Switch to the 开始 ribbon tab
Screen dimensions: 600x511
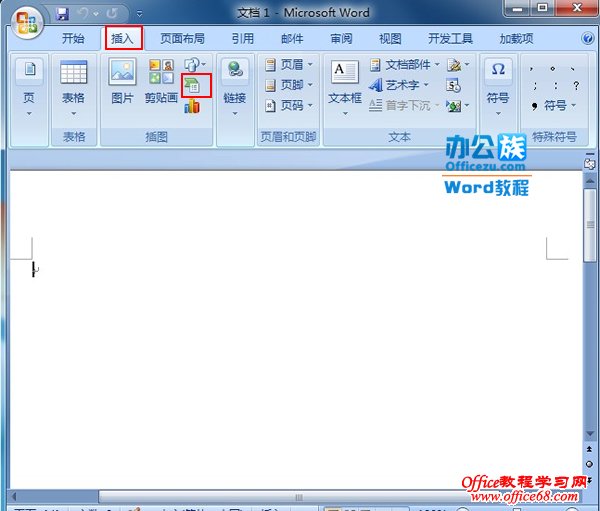[x=73, y=39]
